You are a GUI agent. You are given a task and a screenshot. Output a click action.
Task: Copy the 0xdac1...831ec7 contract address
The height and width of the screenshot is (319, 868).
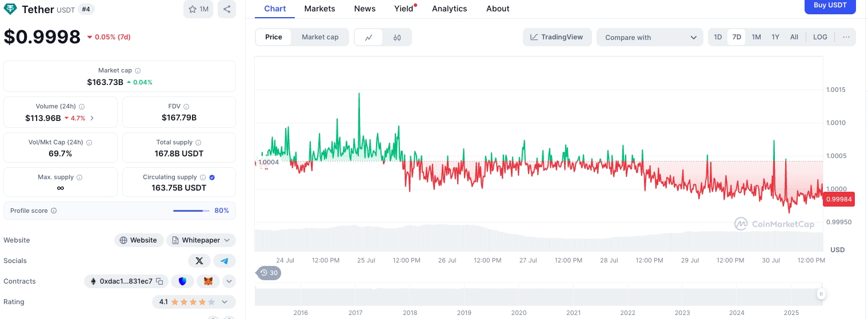(x=160, y=281)
